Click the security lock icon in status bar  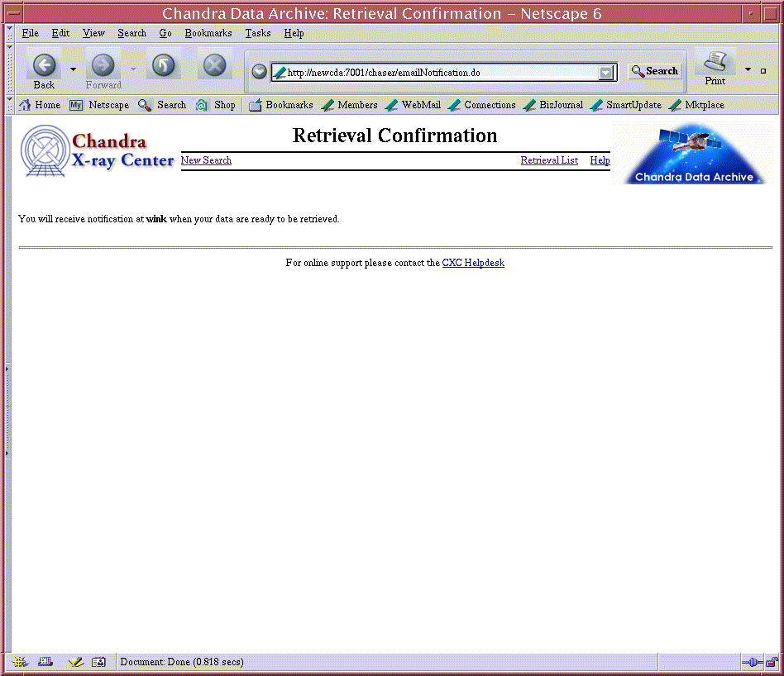[x=772, y=663]
